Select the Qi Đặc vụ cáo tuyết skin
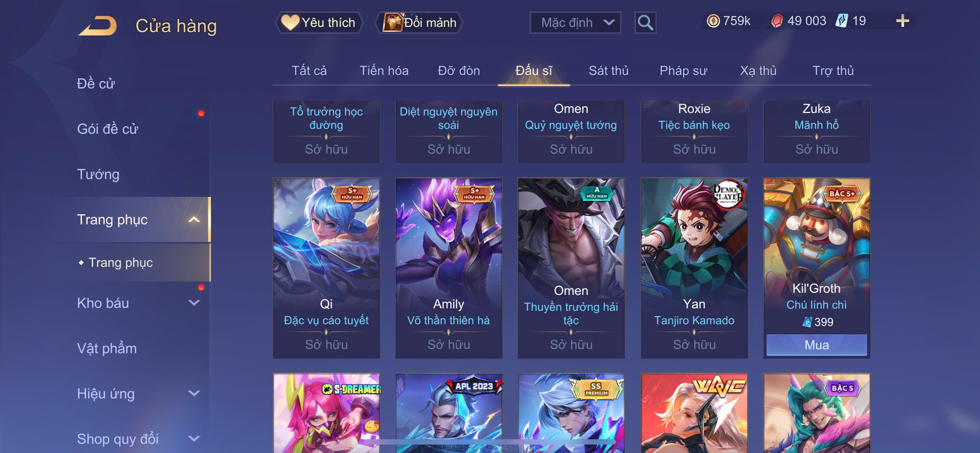This screenshot has width=980, height=453. coord(326,268)
